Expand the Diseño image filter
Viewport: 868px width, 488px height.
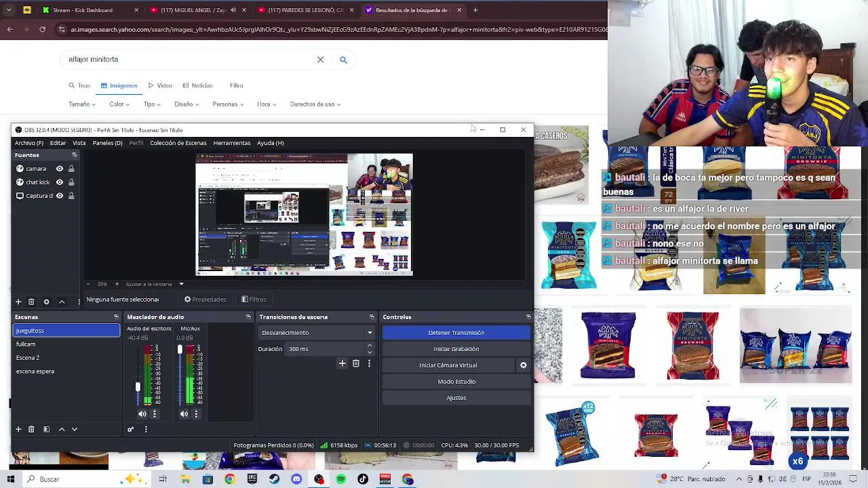[186, 104]
